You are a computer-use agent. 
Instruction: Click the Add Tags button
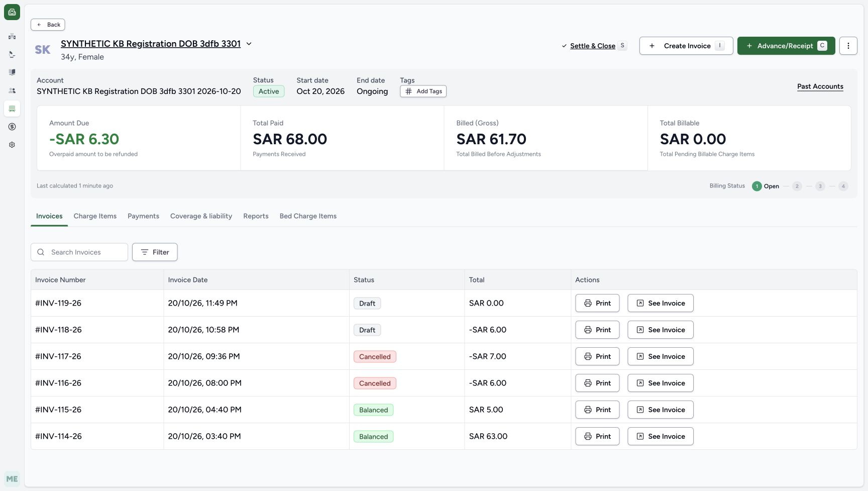pos(423,91)
